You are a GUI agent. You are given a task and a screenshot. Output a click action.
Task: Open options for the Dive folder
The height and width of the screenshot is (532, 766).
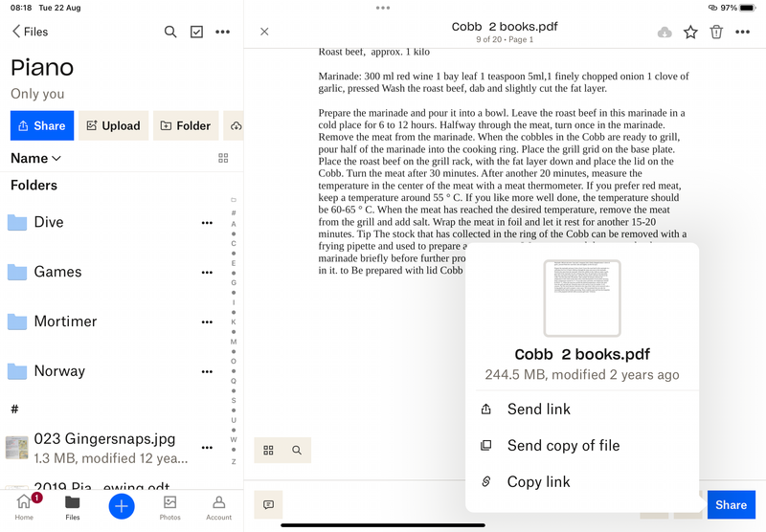click(207, 223)
